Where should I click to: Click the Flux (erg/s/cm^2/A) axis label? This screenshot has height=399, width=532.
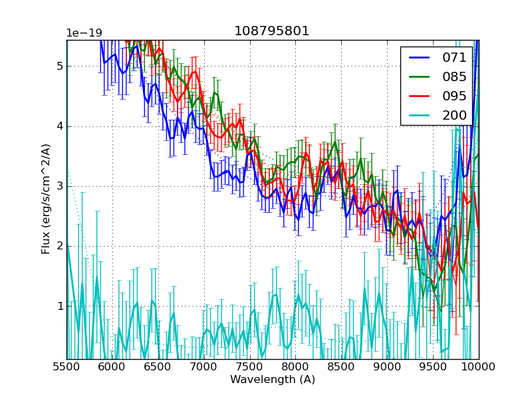point(46,199)
